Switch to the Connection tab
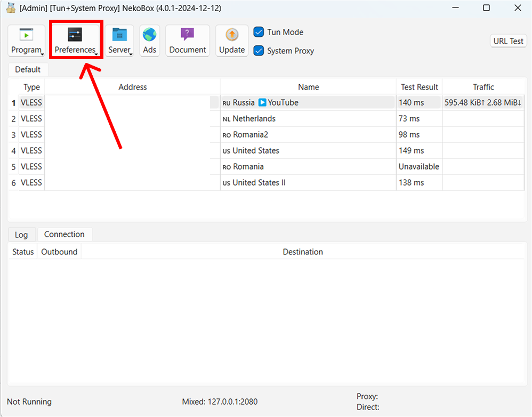This screenshot has width=532, height=417. point(65,234)
